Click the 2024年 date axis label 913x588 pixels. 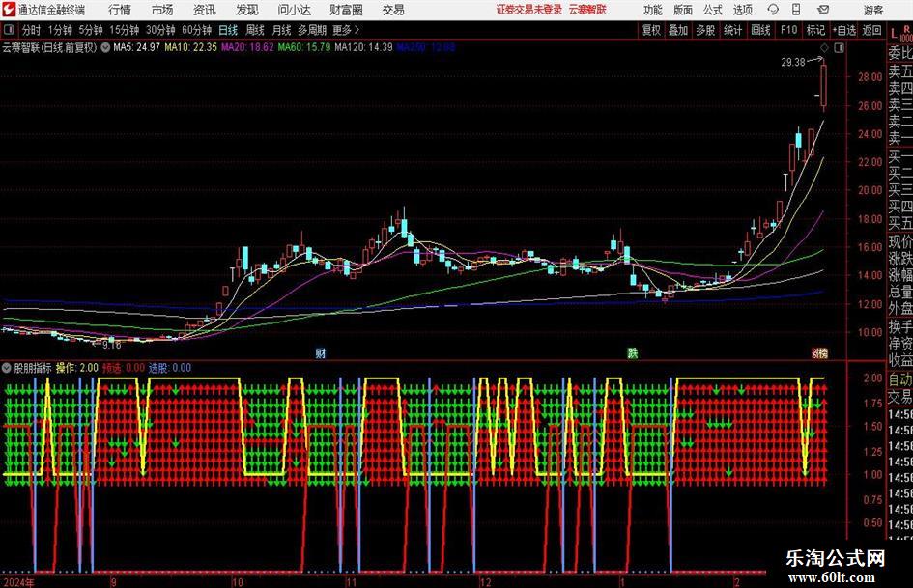[18, 582]
